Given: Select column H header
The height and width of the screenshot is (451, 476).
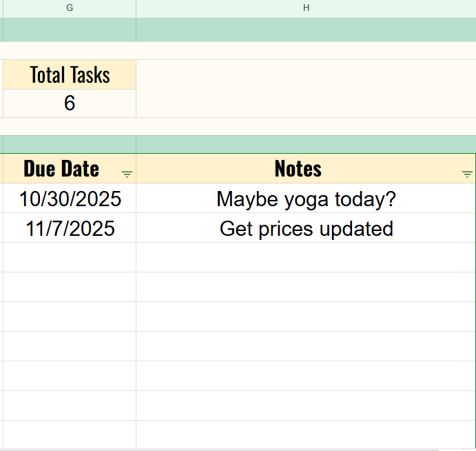Looking at the screenshot, I should [306, 8].
